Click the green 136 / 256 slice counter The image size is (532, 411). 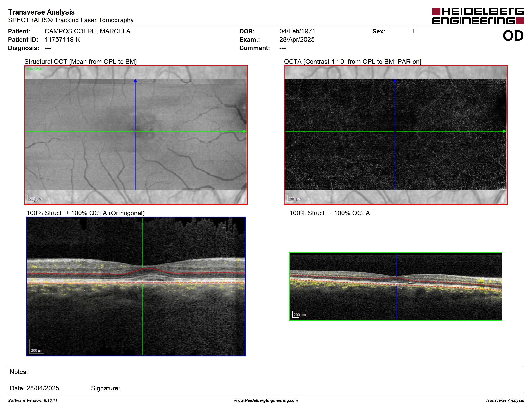click(x=35, y=69)
